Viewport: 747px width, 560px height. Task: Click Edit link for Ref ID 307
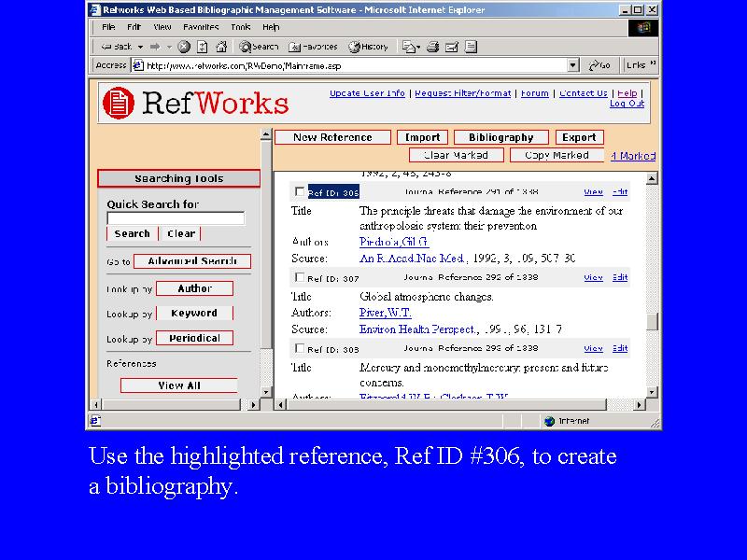pos(620,277)
